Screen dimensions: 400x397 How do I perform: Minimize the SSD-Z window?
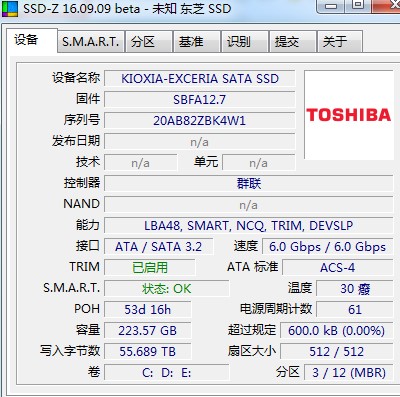[x=331, y=6]
